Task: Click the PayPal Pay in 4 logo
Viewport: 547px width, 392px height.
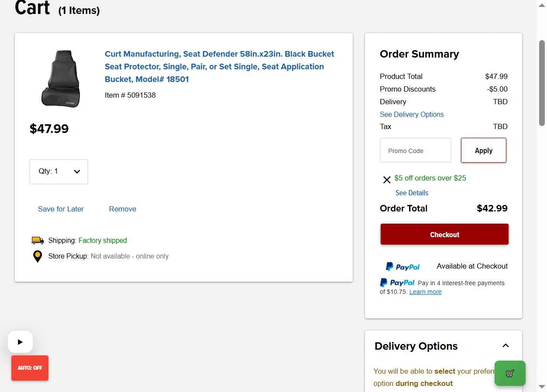Action: [397, 283]
